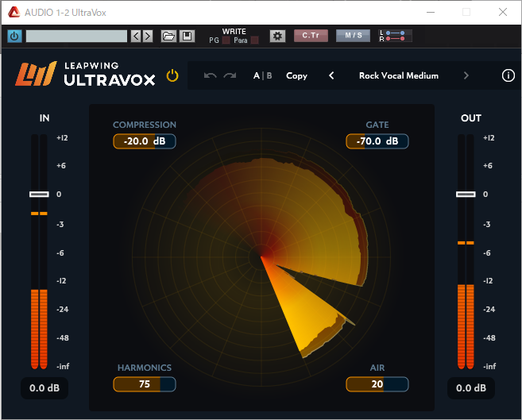522x420 pixels.
Task: Click the OUT gain fader handle
Action: pyautogui.click(x=466, y=195)
